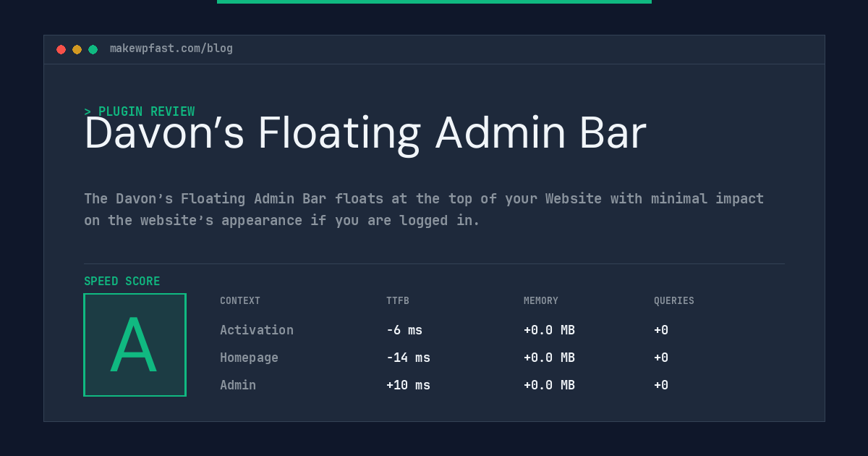
Task: Select the Activation row label
Action: [257, 330]
